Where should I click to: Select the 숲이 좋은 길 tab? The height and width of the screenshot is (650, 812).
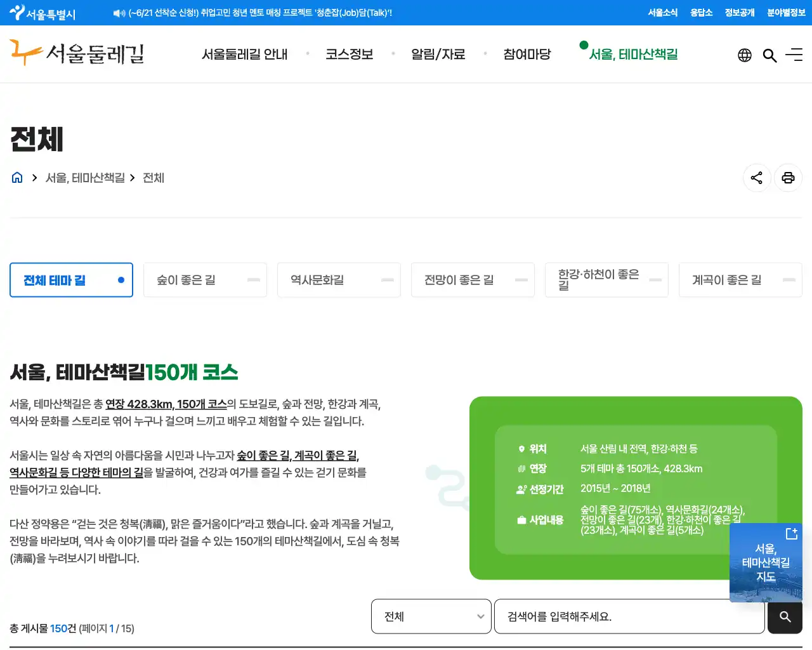tap(205, 280)
